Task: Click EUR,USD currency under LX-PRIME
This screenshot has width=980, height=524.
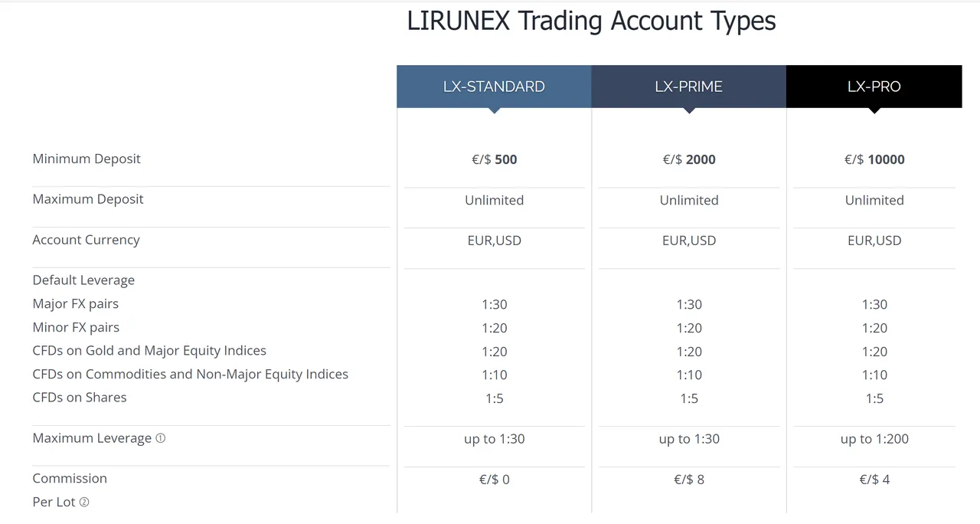Action: 689,241
